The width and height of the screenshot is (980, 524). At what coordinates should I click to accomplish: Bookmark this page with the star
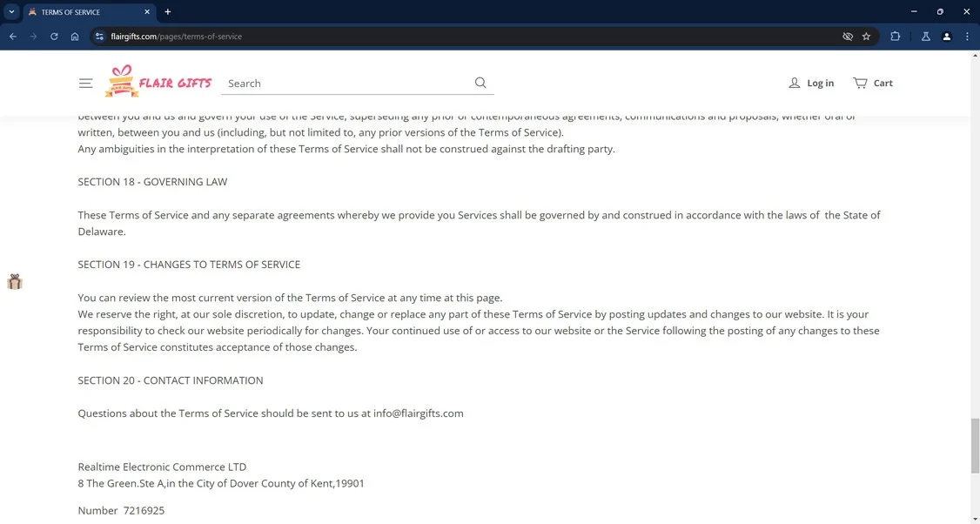click(866, 37)
